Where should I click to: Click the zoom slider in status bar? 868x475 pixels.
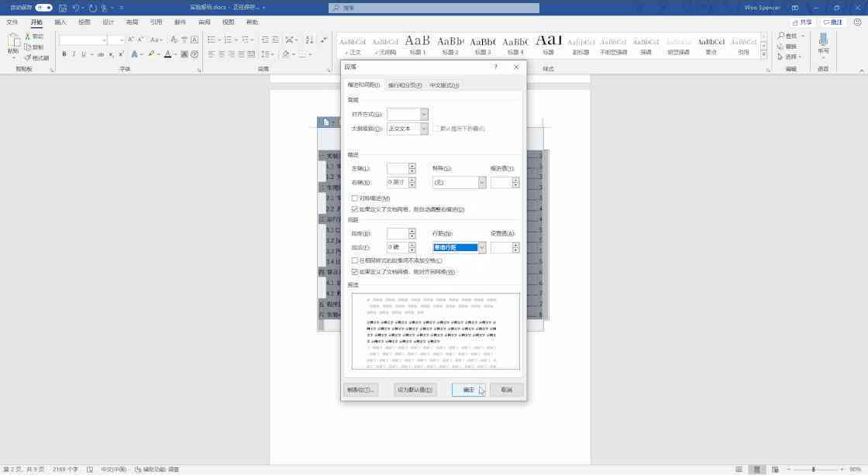pos(814,469)
